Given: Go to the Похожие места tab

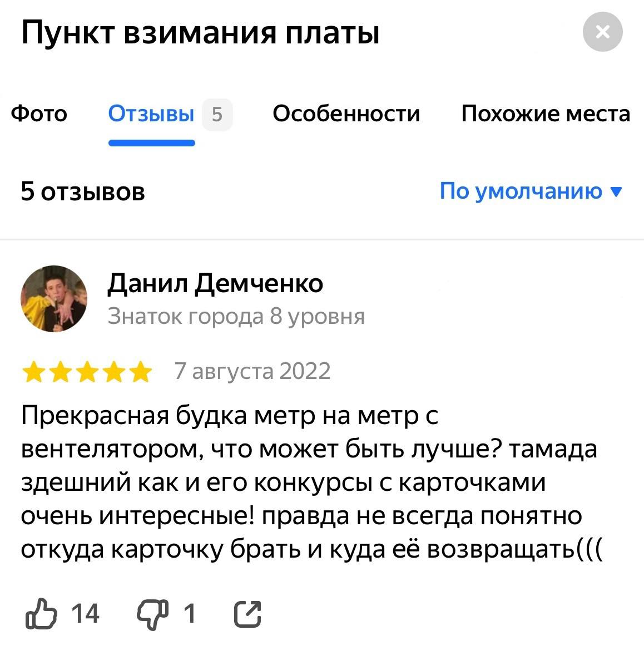Looking at the screenshot, I should tap(546, 114).
